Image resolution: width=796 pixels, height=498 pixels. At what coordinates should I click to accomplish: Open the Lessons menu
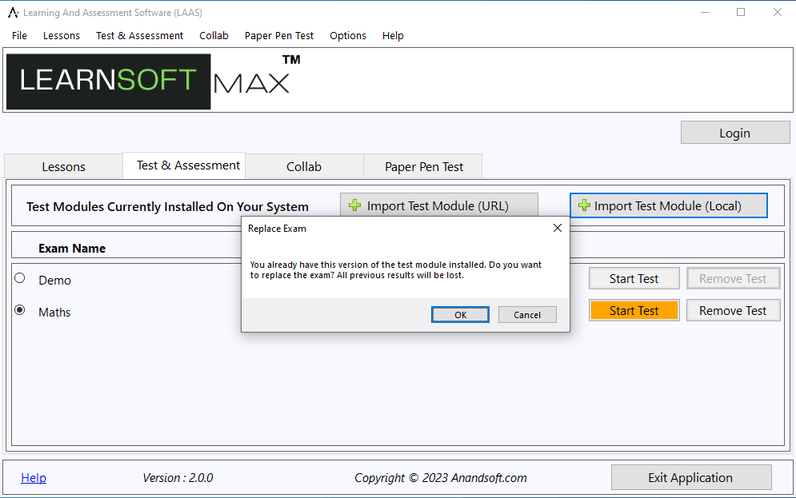[61, 35]
